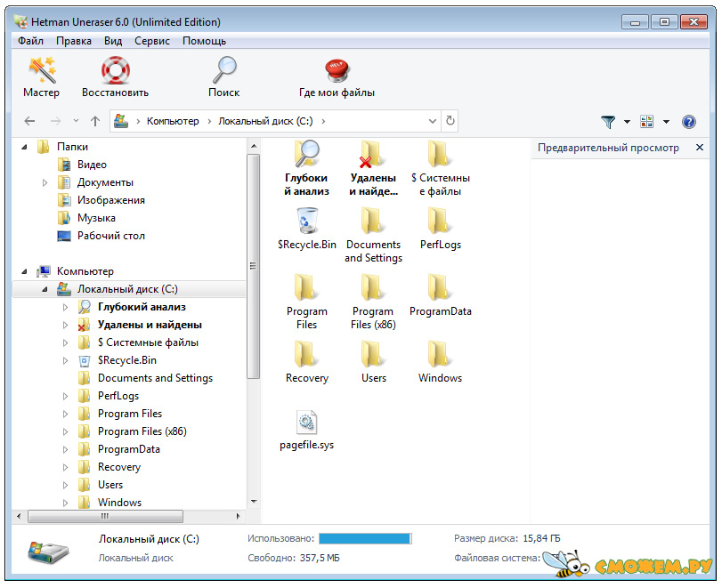
Task: Open the navigation history dropdown arrow
Action: (76, 121)
